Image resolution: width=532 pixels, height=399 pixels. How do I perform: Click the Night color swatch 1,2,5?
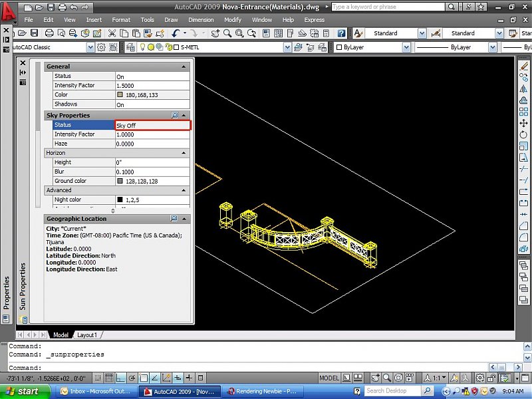pyautogui.click(x=120, y=199)
